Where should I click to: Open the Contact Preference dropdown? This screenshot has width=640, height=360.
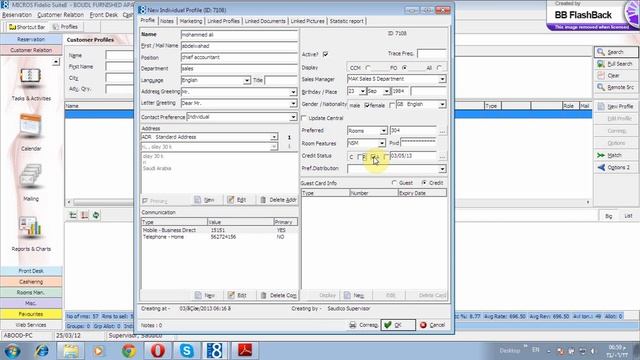(x=293, y=117)
